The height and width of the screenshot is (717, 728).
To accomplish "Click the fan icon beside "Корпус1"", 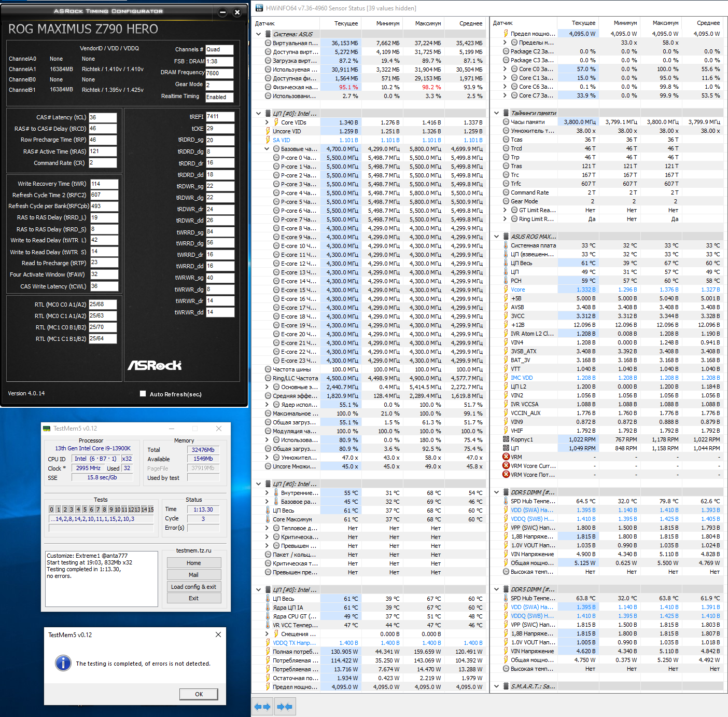I will click(506, 439).
